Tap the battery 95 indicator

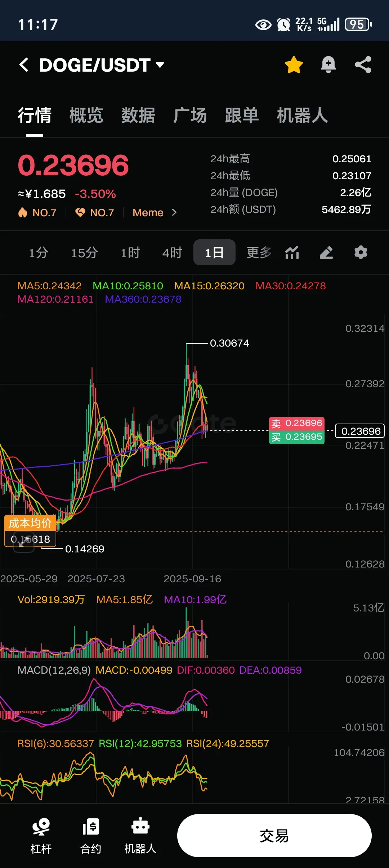pyautogui.click(x=358, y=24)
